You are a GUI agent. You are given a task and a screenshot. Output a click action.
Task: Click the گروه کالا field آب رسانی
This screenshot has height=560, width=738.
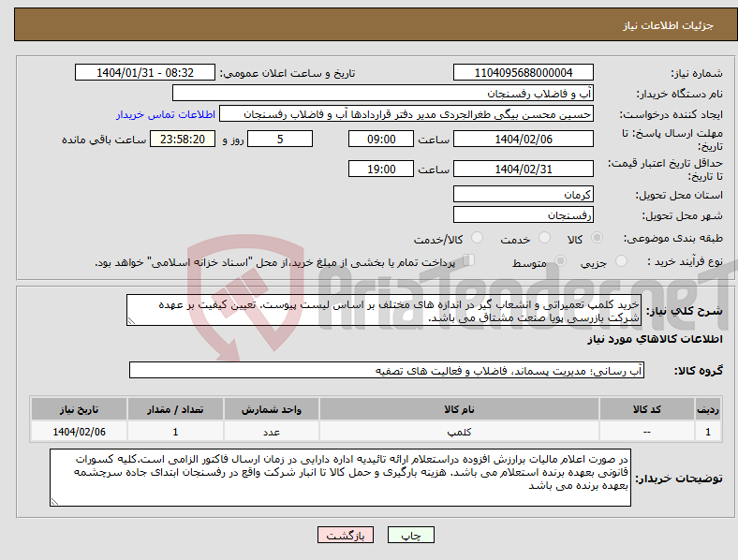(x=387, y=370)
